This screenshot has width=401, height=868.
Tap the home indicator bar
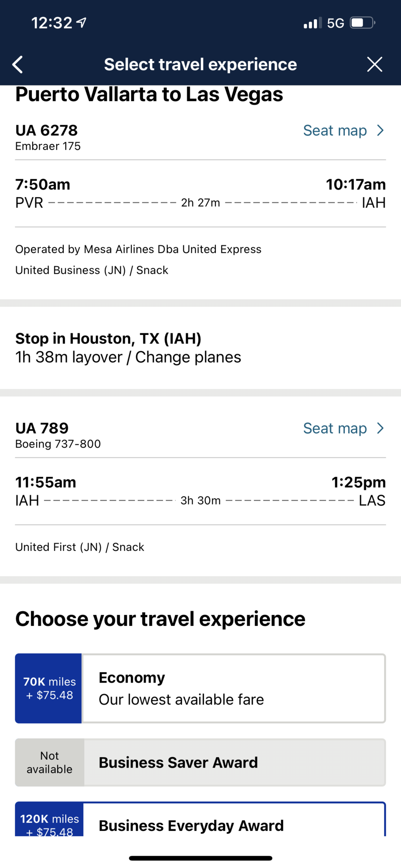(x=200, y=858)
